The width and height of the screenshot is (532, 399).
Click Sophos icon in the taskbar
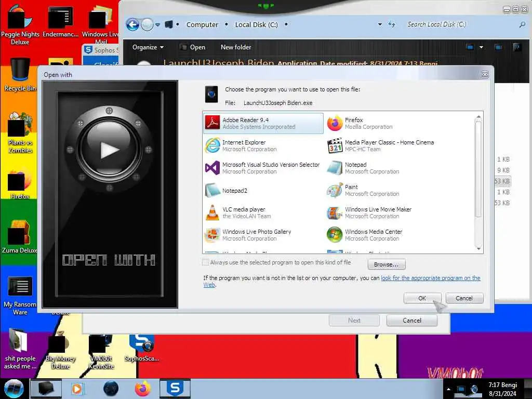[175, 389]
